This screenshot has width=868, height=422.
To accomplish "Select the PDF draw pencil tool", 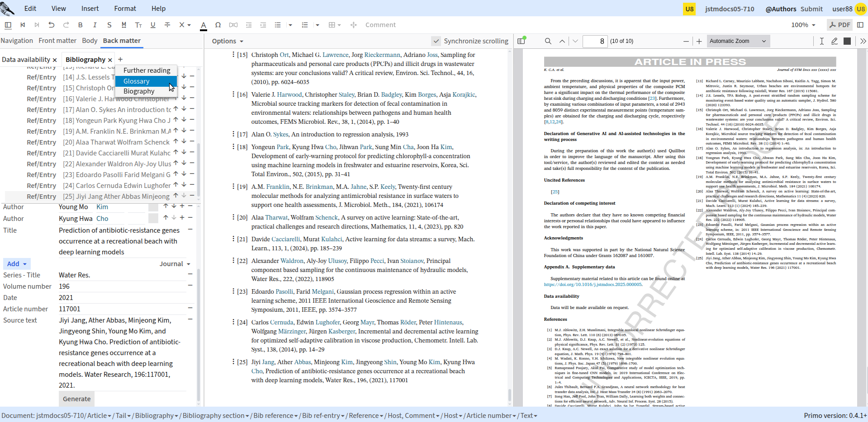I will point(835,41).
